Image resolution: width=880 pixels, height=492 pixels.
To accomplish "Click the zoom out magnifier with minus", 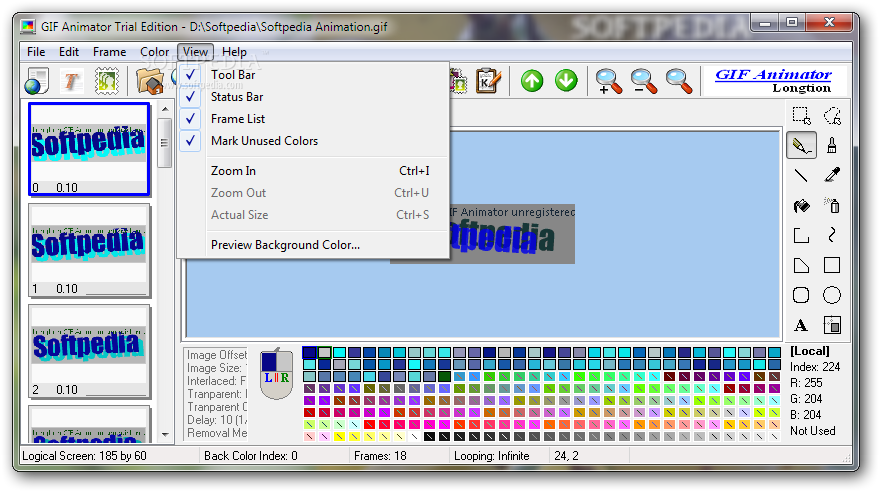I will click(x=643, y=81).
